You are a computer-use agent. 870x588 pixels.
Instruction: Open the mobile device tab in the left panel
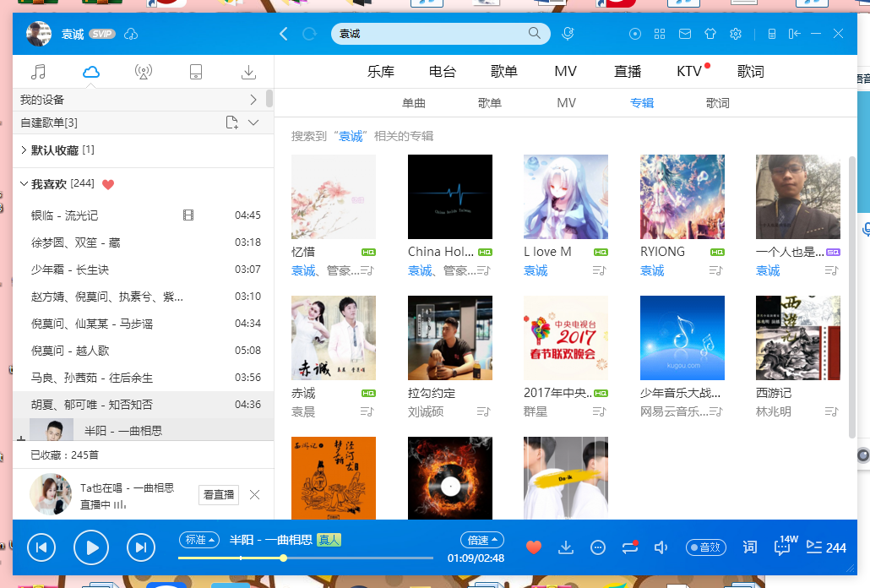coord(196,72)
